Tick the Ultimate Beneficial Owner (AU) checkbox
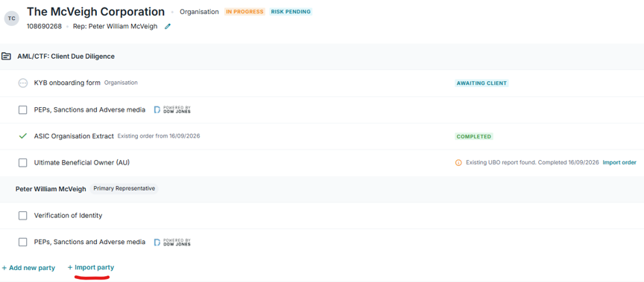This screenshot has height=282, width=644. pos(23,163)
